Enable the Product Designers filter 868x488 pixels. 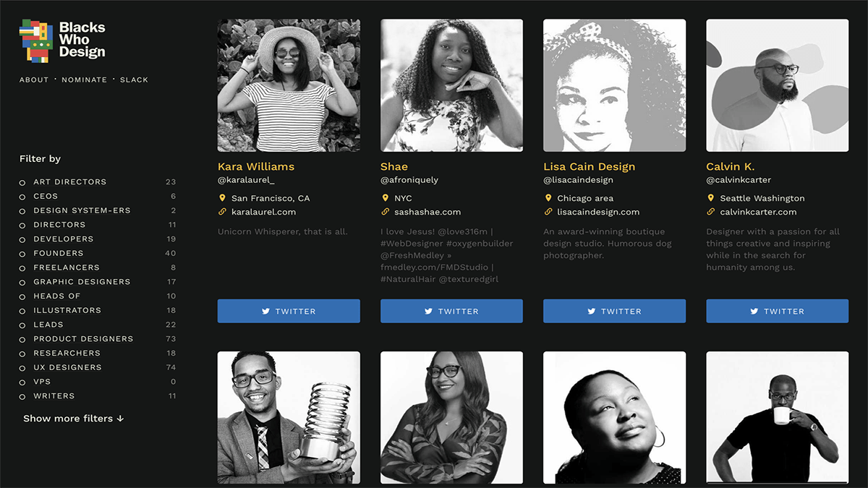(22, 339)
